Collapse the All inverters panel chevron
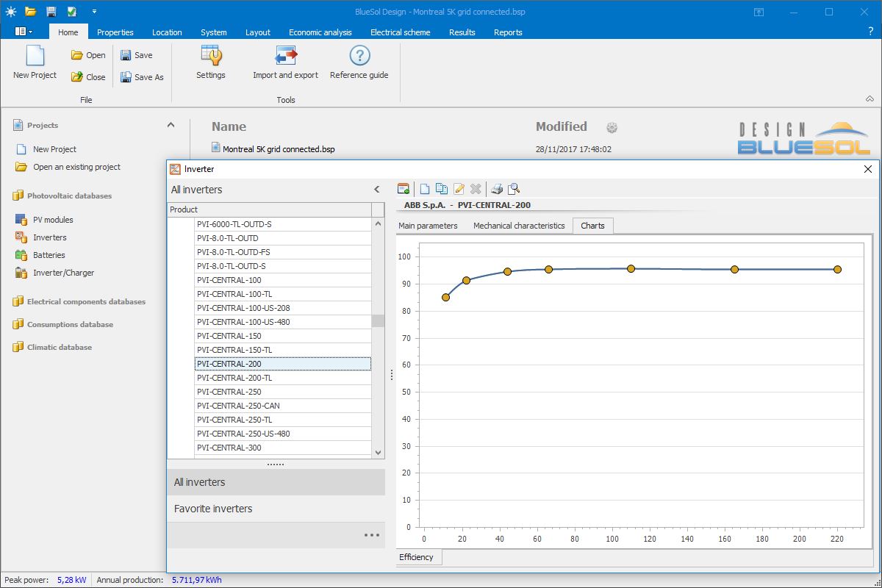Screen dimensions: 882x588 click(x=377, y=190)
